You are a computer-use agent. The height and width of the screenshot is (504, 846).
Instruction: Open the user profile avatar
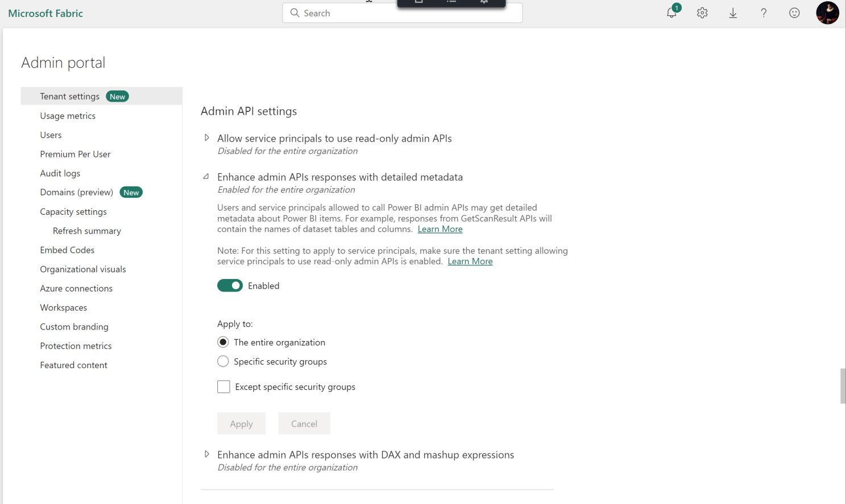click(827, 13)
